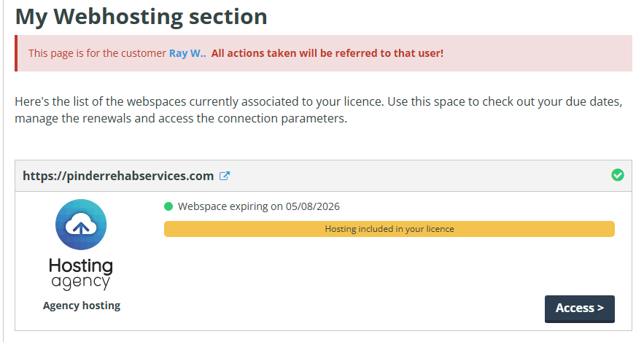
Task: Click the green dot before webspace expiry
Action: tap(168, 206)
